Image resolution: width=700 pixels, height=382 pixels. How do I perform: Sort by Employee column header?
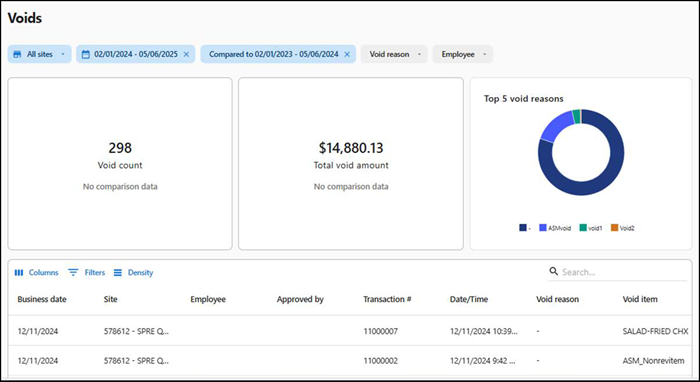tap(208, 299)
